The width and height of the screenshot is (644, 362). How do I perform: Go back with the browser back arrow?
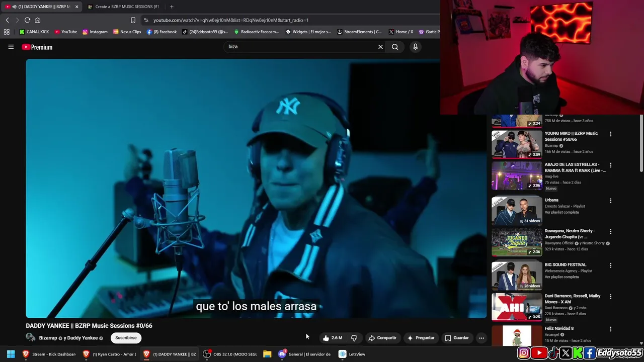7,20
